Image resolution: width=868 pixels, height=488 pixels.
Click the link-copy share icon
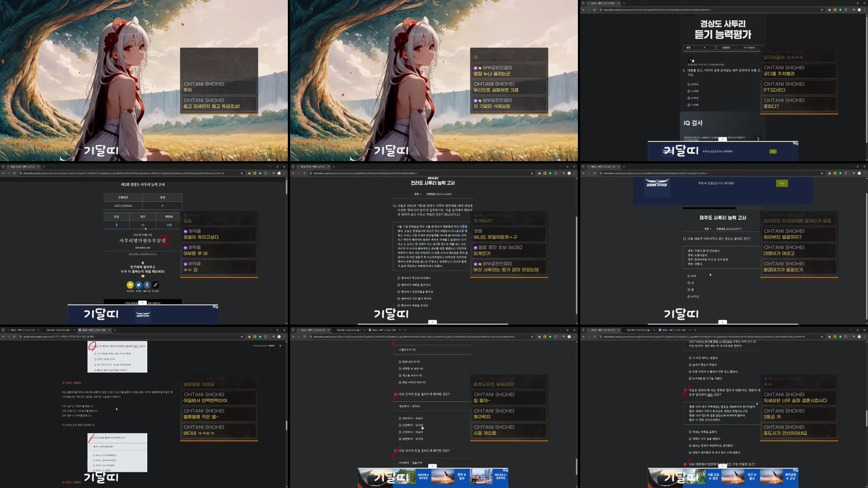click(x=155, y=285)
